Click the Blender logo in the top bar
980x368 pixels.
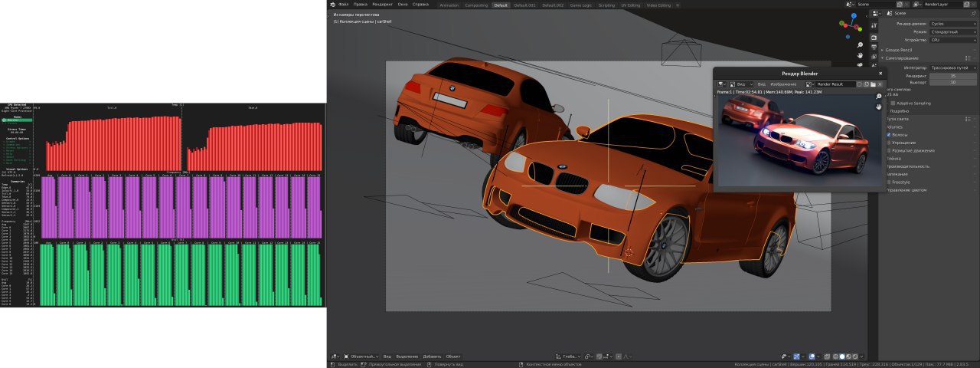pyautogui.click(x=334, y=5)
